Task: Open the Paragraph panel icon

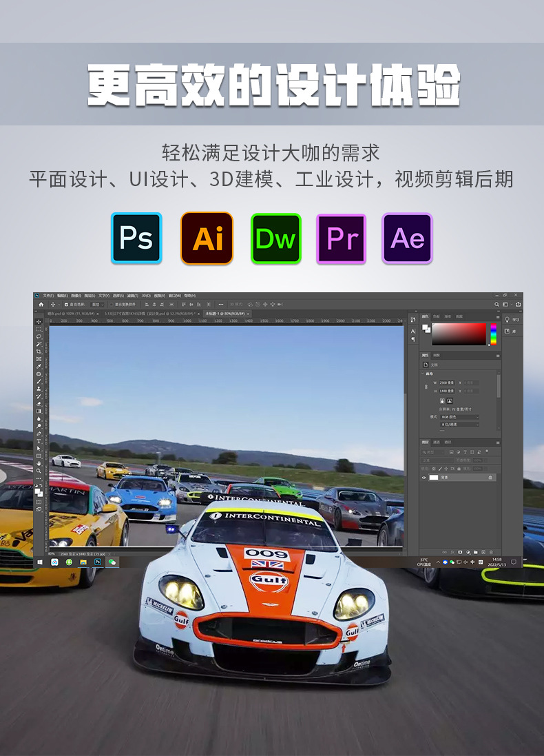Action: click(413, 339)
